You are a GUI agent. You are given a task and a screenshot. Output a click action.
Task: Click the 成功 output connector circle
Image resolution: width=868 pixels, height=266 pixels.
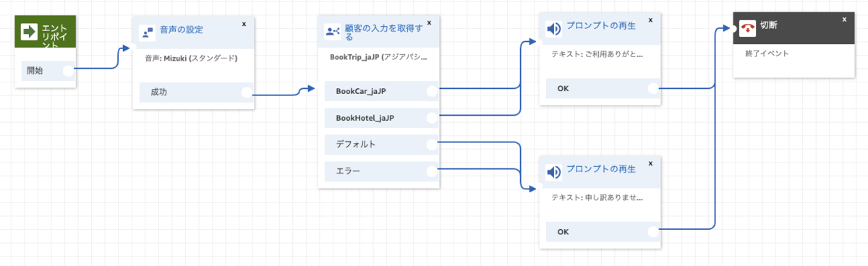pos(247,93)
